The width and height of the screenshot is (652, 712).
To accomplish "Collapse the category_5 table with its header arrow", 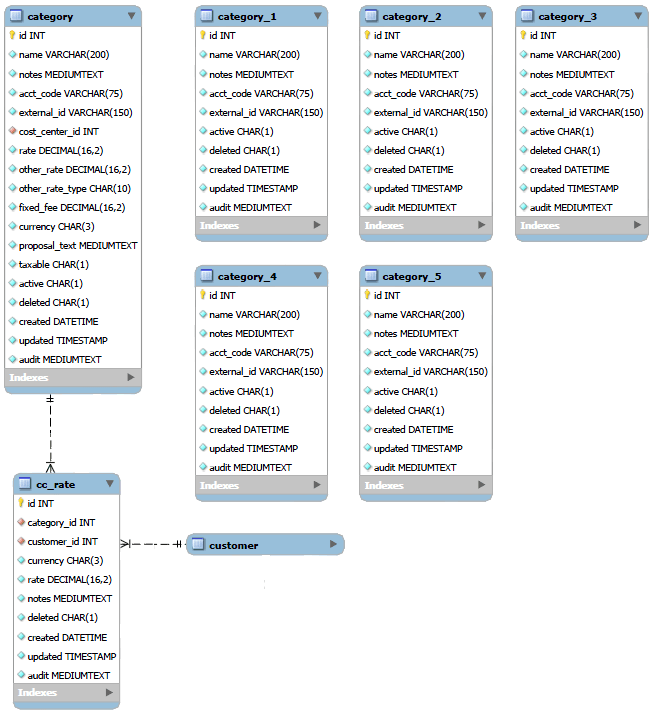I will (482, 276).
